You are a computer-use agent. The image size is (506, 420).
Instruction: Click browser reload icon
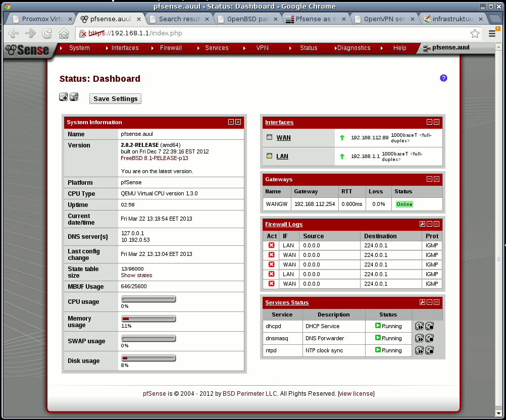[x=47, y=33]
